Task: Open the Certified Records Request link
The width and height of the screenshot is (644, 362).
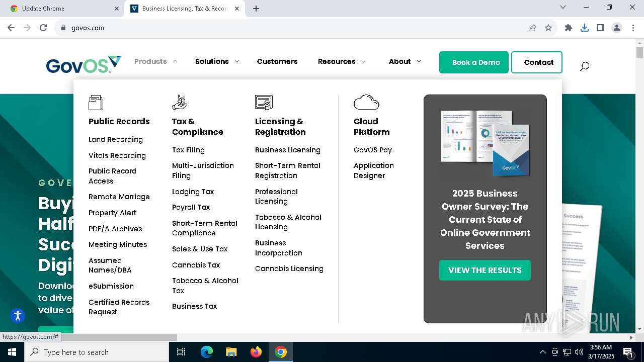Action: [119, 307]
